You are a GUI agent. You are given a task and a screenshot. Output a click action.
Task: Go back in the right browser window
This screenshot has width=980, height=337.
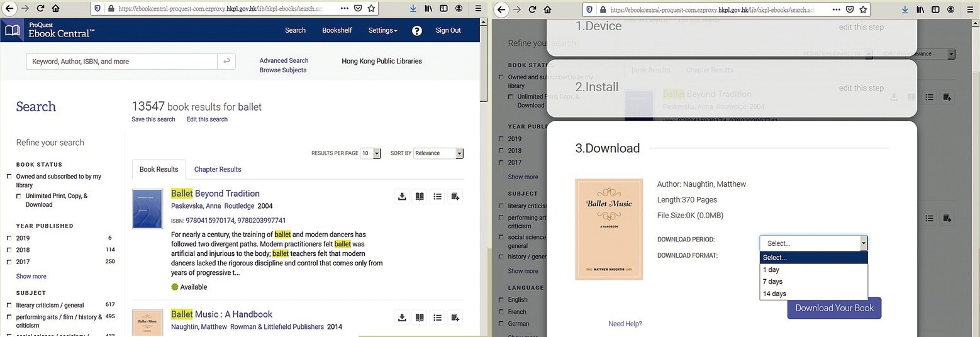[501, 9]
